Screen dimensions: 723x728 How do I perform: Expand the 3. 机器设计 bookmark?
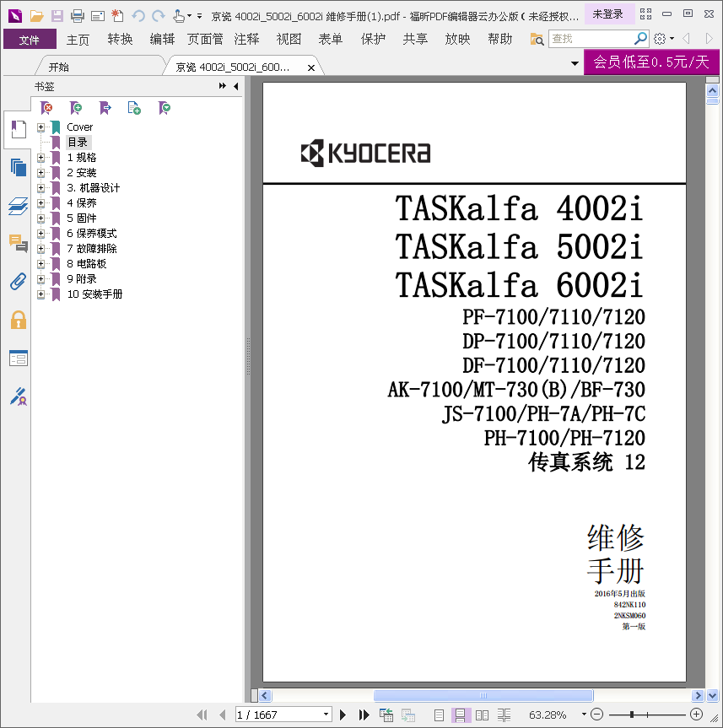40,187
